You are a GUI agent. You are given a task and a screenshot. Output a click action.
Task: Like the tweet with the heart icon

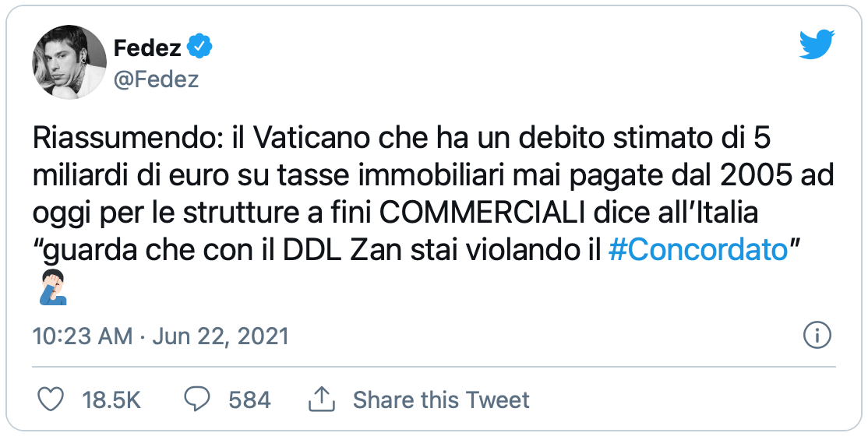click(x=51, y=399)
